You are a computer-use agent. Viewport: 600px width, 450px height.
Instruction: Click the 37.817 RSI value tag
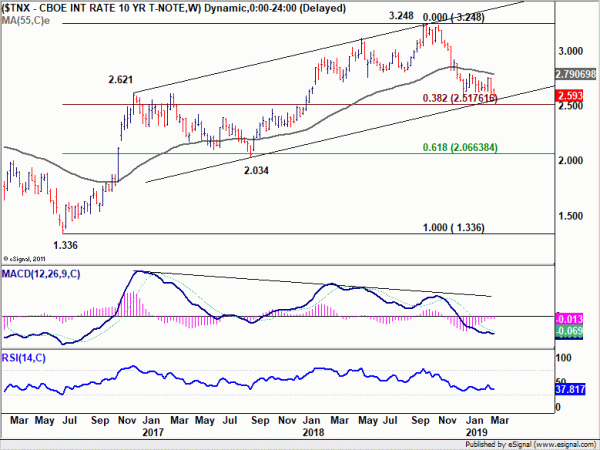(x=570, y=390)
